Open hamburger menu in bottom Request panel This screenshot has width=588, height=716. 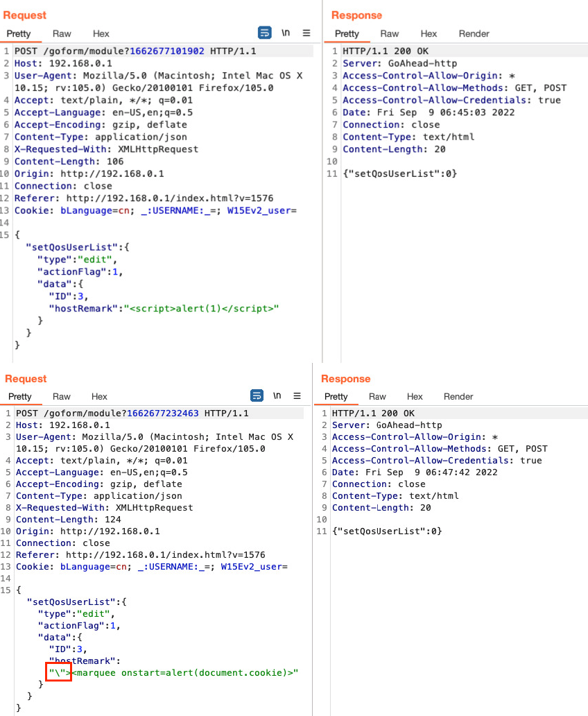pos(297,396)
